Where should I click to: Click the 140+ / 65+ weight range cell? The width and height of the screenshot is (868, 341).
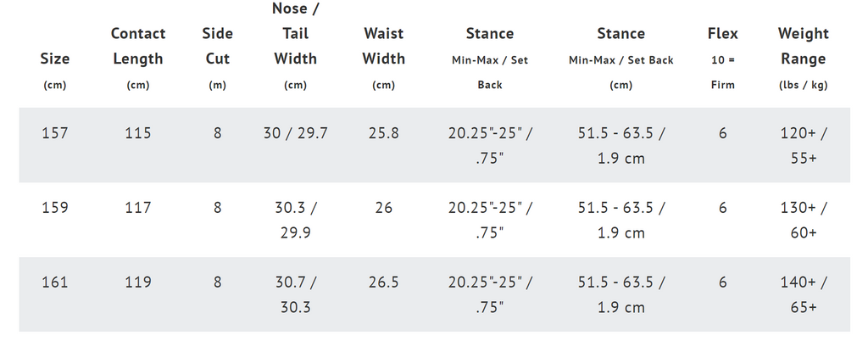(x=804, y=294)
